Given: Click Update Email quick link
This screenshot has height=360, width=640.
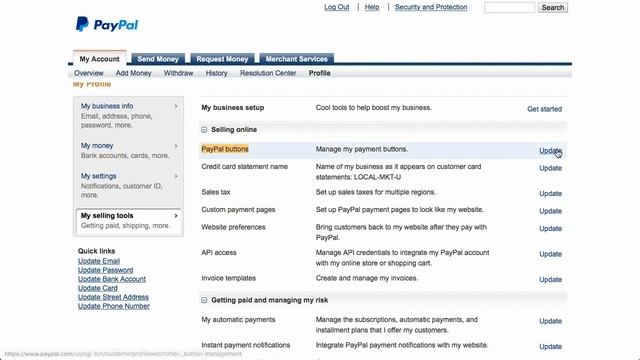Looking at the screenshot, I should tap(99, 261).
